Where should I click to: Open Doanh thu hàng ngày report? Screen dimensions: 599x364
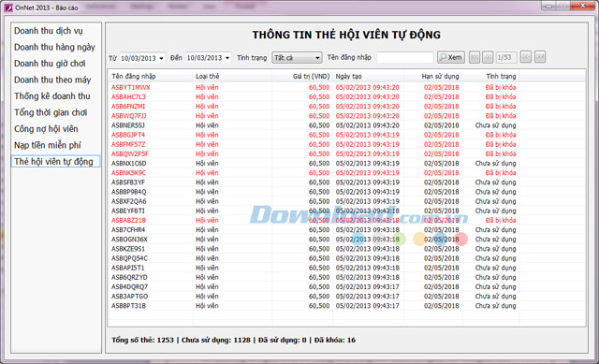tap(54, 48)
